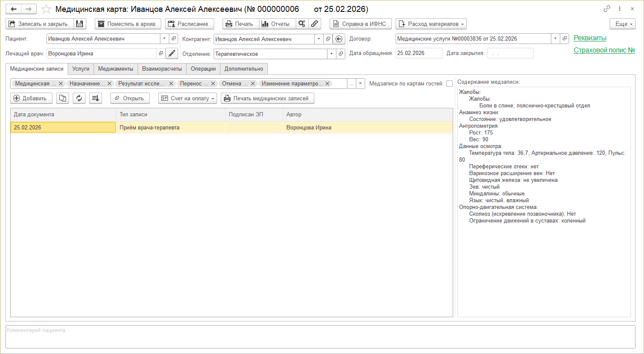Open the Счет на оплату dropdown

(187, 98)
